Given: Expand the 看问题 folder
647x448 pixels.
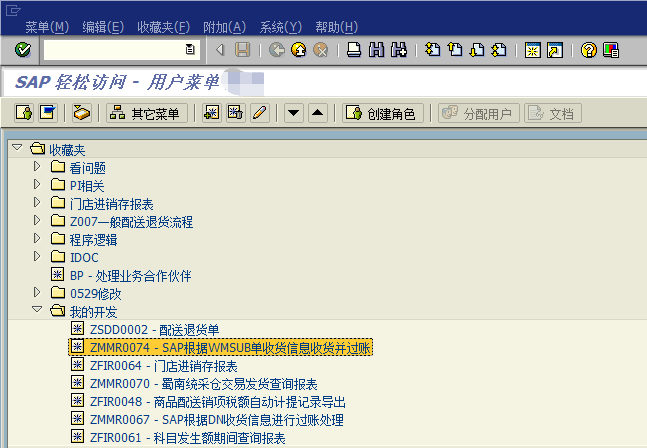Looking at the screenshot, I should (37, 166).
